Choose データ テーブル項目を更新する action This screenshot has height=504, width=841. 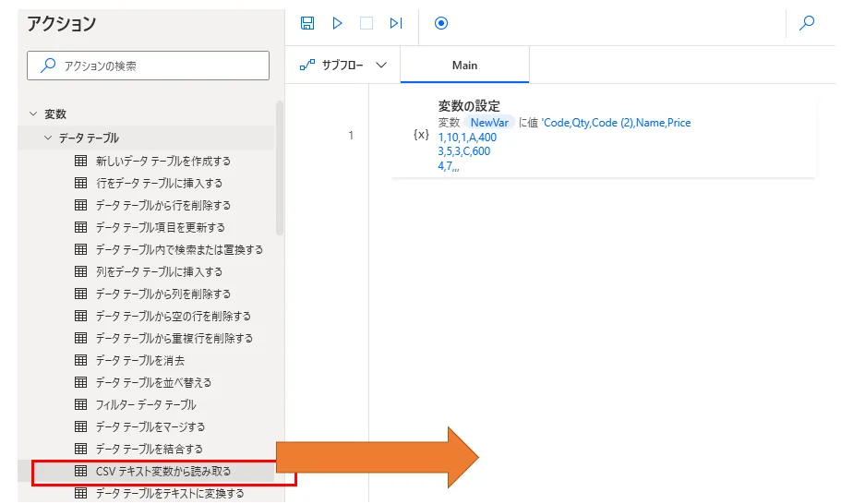(x=161, y=227)
